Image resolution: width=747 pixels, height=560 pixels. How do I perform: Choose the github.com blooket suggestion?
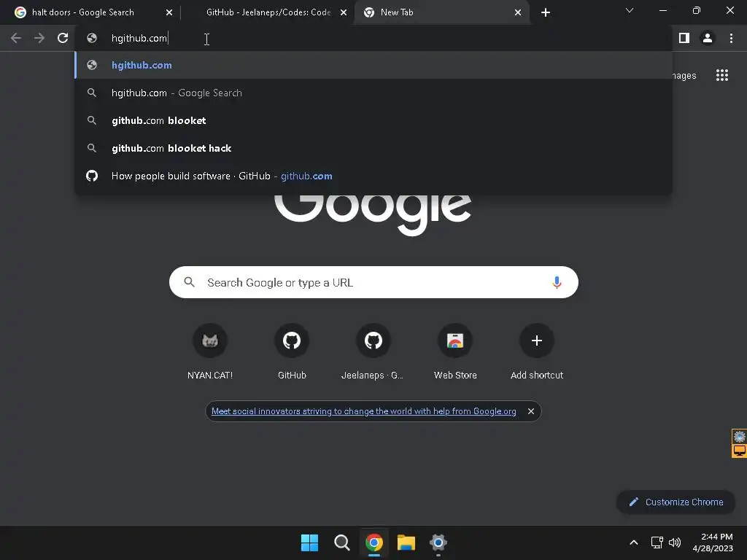click(373, 120)
